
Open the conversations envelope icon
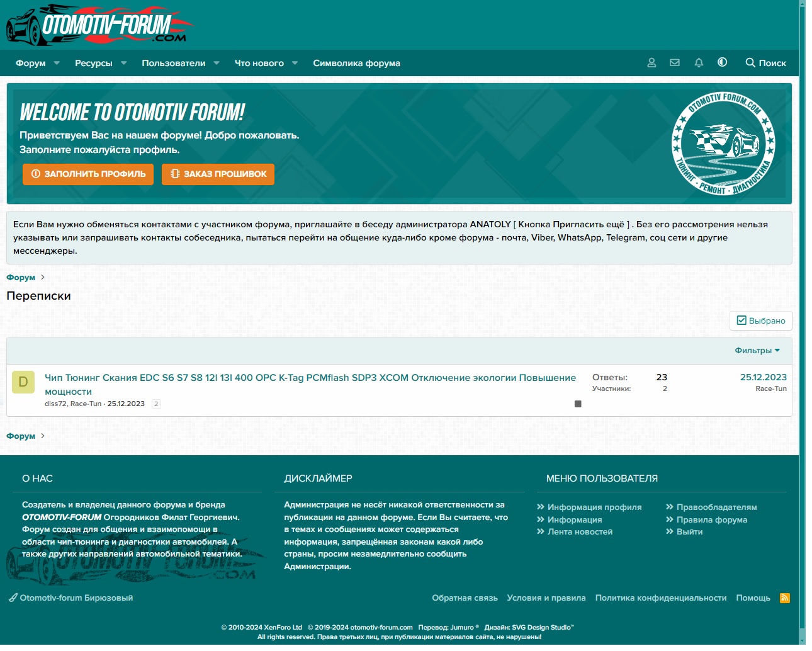click(x=675, y=63)
